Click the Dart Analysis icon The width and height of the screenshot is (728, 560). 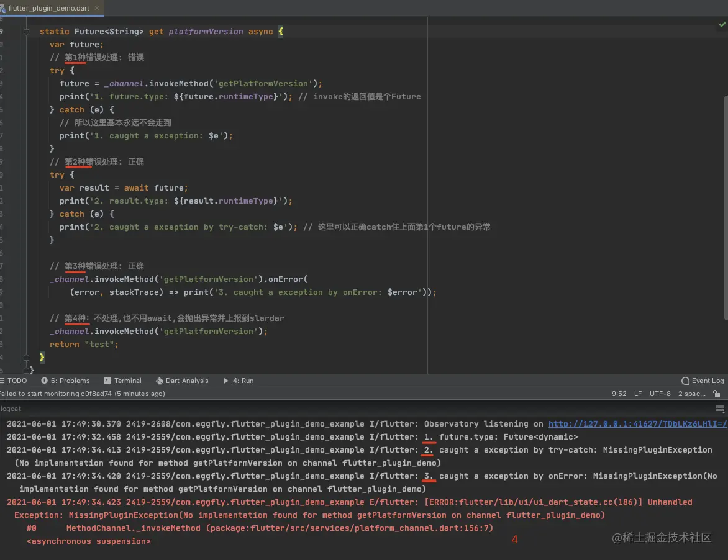tap(159, 381)
